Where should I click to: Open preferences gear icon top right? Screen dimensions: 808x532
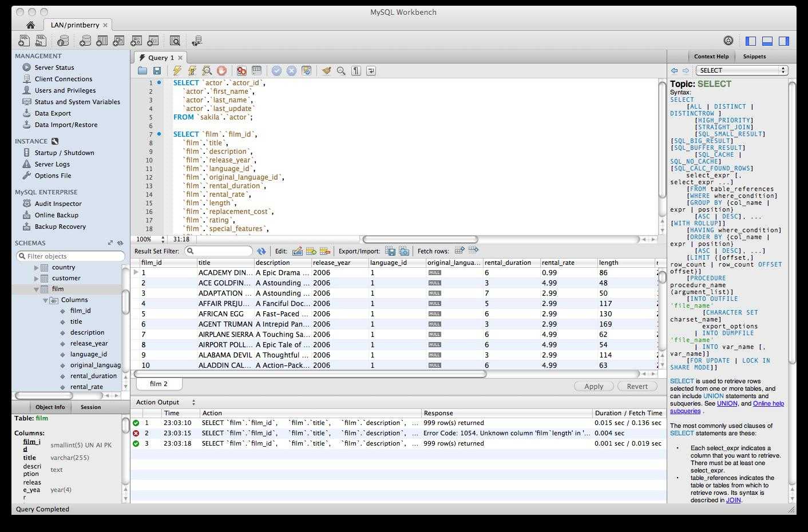[x=728, y=41]
